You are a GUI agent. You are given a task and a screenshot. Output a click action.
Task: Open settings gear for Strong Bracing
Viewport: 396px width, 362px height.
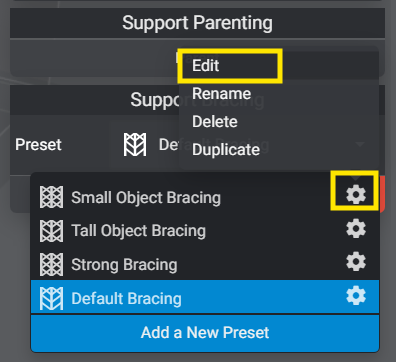click(356, 262)
